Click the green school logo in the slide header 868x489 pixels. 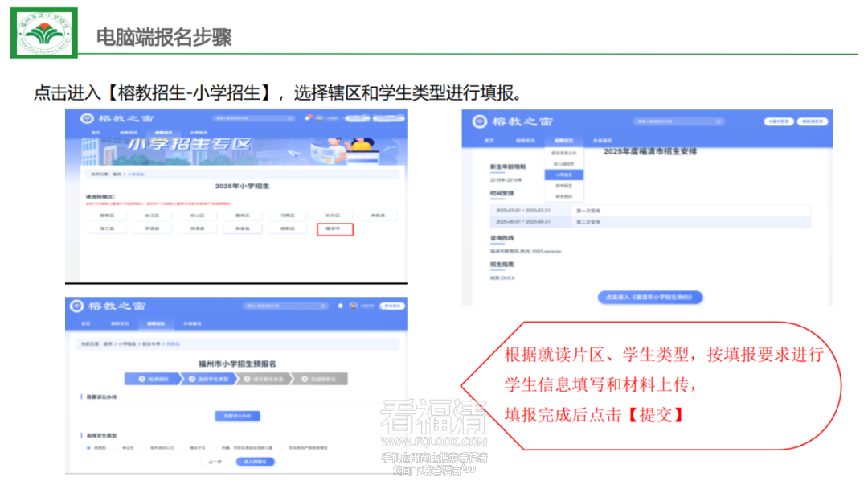44,32
